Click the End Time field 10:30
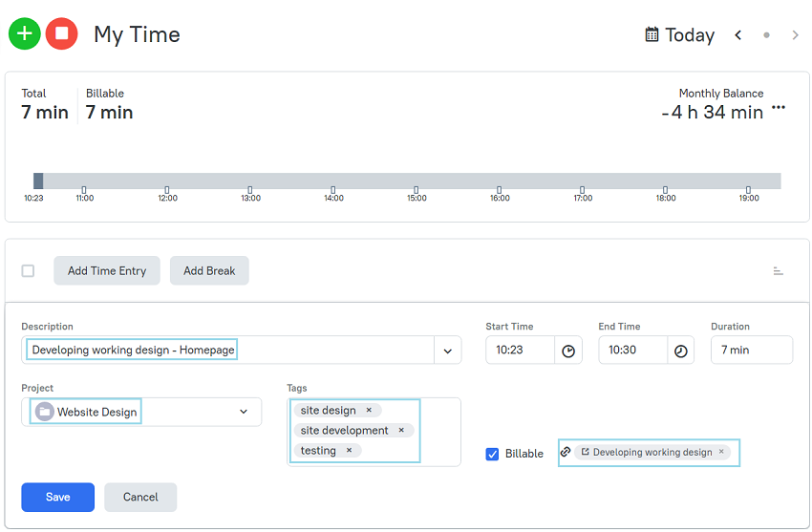Viewport: 812px width, 532px height. click(x=632, y=351)
